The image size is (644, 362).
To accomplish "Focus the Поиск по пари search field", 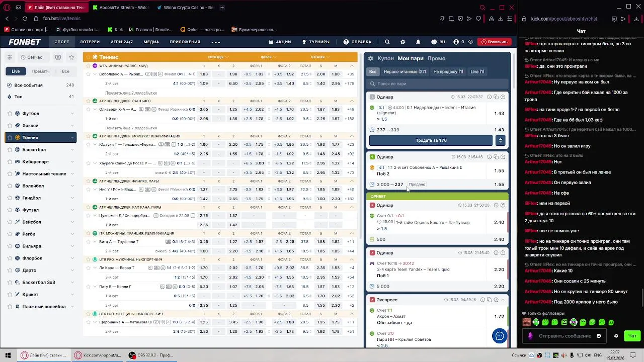I will click(437, 84).
